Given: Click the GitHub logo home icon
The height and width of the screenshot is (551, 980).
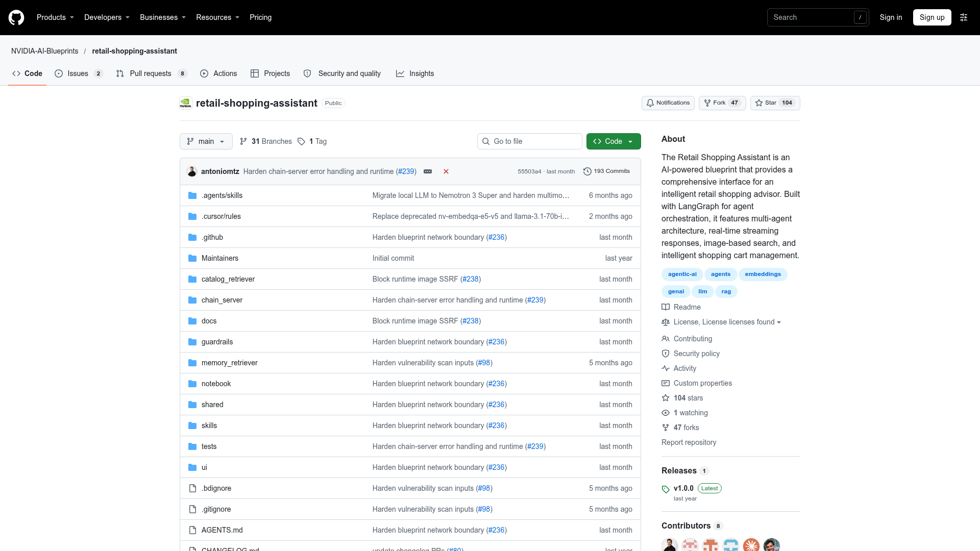Looking at the screenshot, I should coord(16,17).
